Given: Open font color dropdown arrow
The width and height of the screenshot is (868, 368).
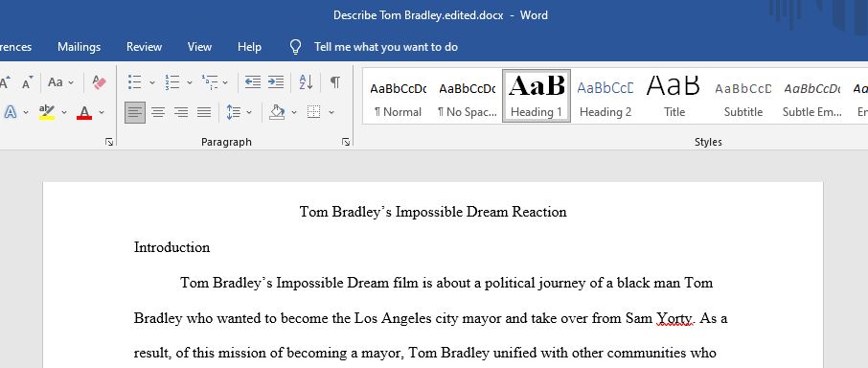Looking at the screenshot, I should point(102,112).
